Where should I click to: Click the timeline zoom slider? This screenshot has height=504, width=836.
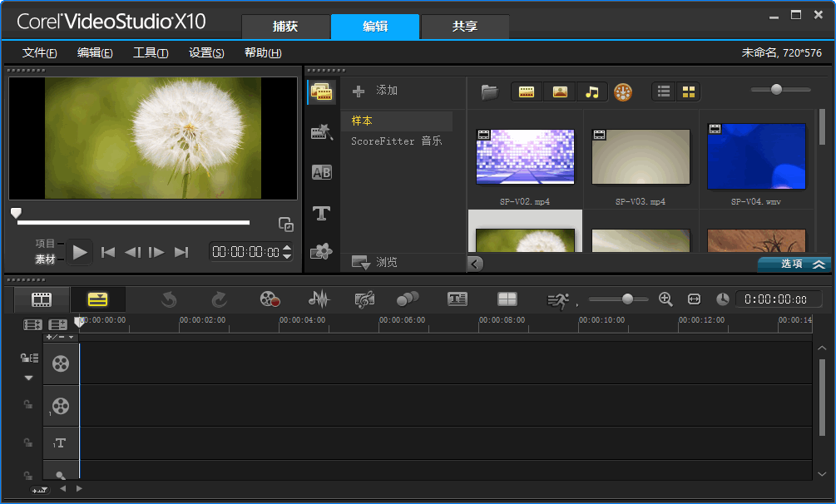point(618,299)
